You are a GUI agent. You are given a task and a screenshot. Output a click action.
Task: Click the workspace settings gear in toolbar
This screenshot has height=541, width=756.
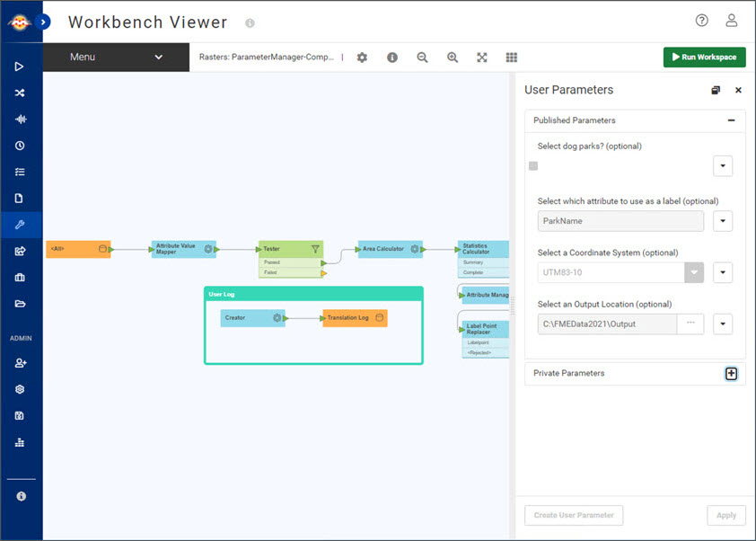click(x=362, y=58)
